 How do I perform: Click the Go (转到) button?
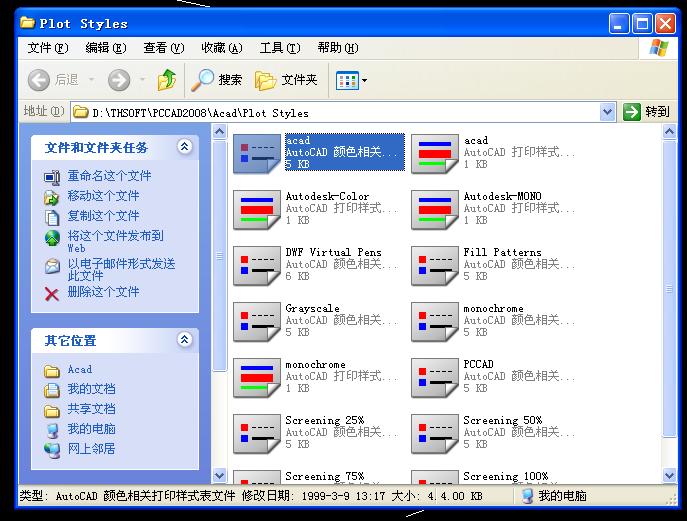[x=647, y=112]
